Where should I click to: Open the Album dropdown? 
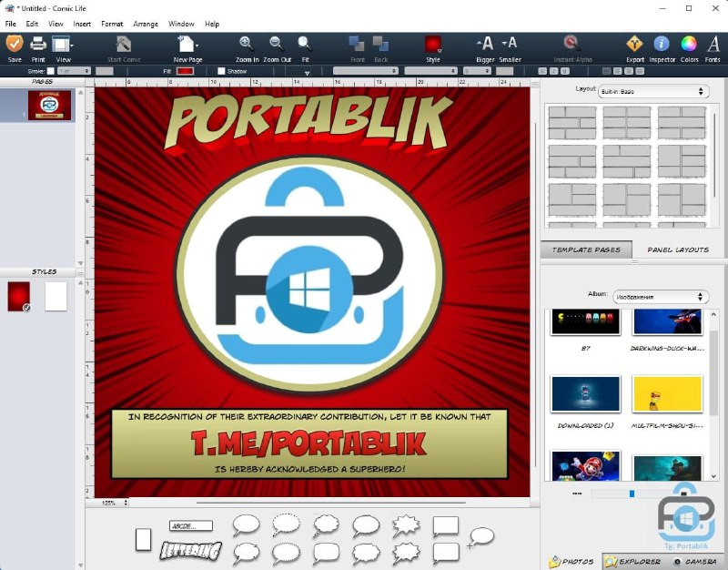661,297
